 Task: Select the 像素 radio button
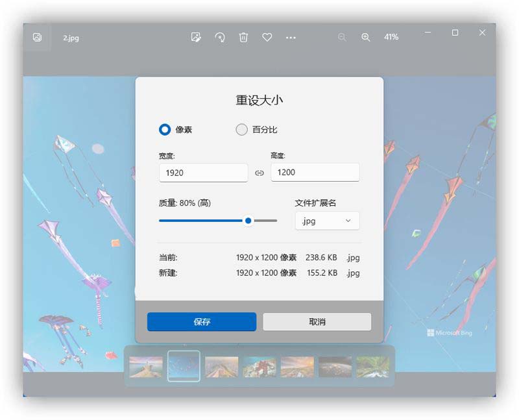(x=165, y=130)
